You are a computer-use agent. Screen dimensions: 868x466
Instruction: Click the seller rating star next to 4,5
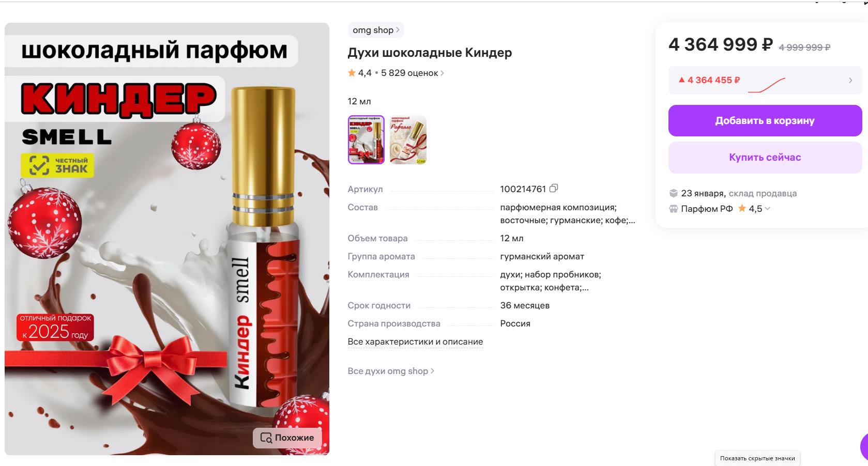[742, 208]
